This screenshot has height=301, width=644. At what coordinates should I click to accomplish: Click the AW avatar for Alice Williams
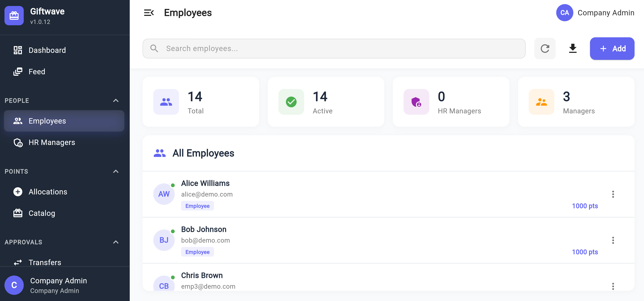[x=164, y=194]
